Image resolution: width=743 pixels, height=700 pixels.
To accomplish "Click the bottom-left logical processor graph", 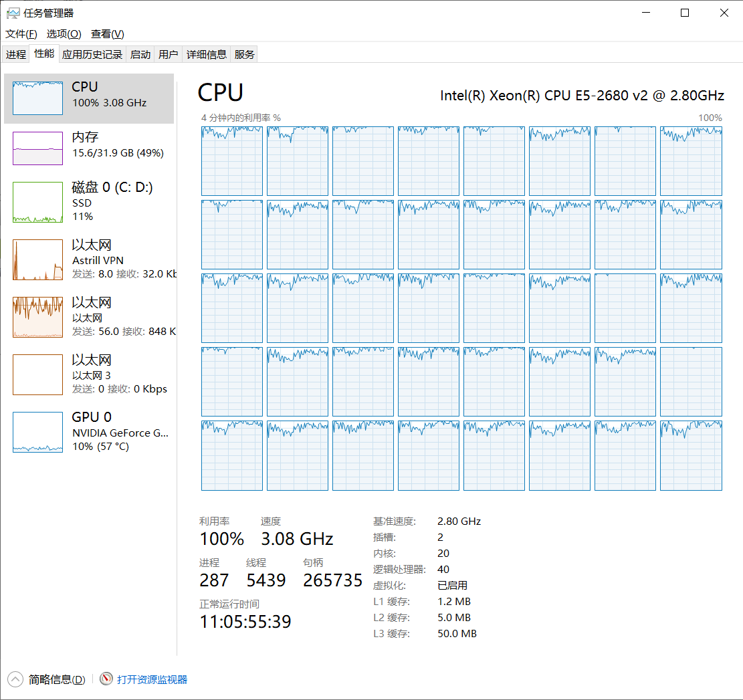I will (231, 455).
